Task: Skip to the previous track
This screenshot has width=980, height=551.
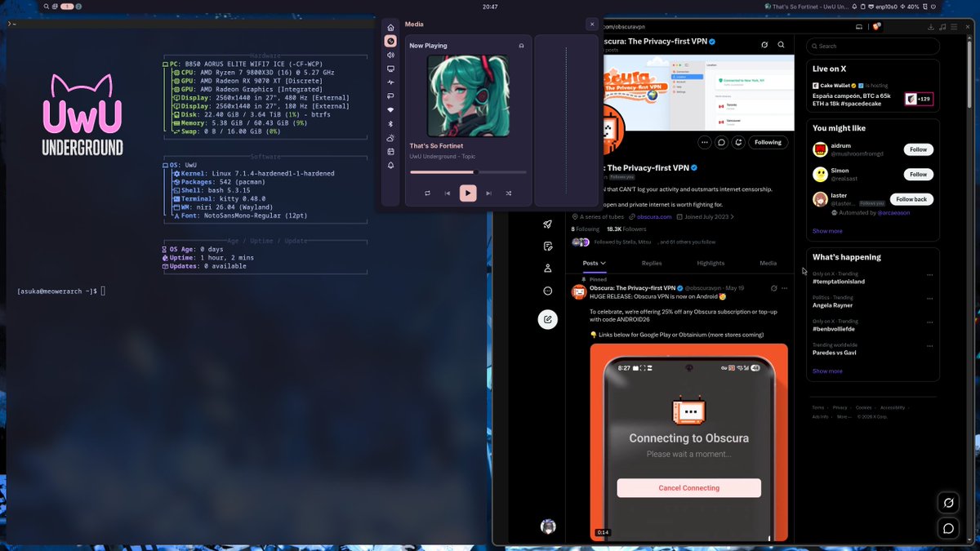Action: pyautogui.click(x=448, y=193)
